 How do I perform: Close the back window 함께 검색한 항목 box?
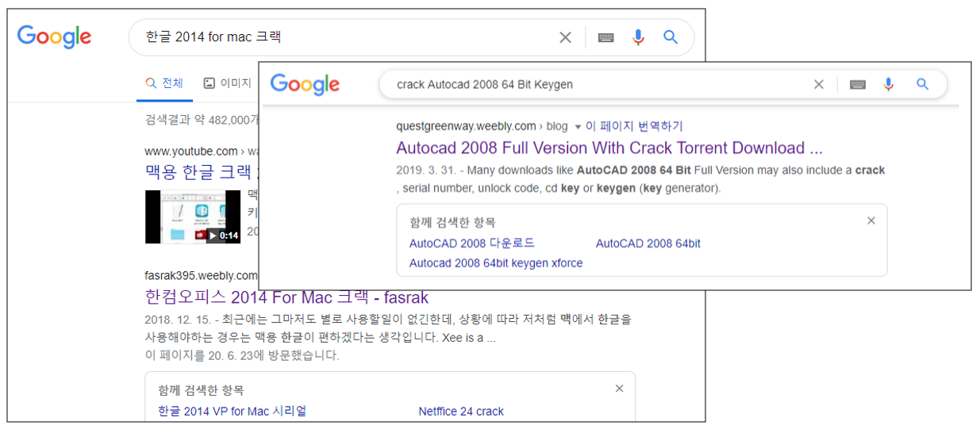620,389
